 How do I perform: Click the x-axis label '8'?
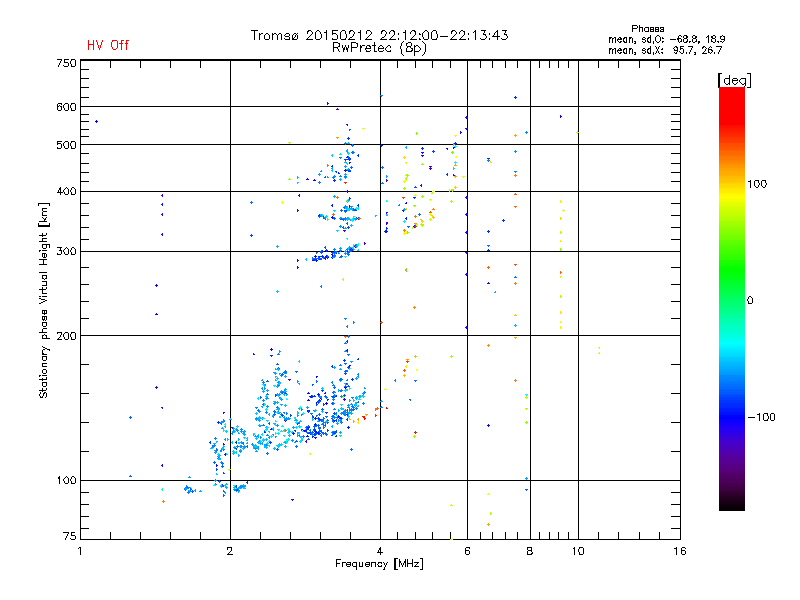pos(530,551)
